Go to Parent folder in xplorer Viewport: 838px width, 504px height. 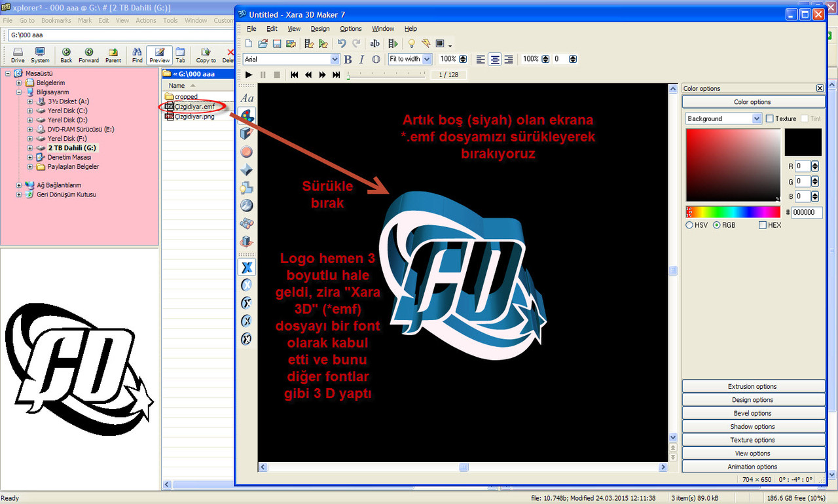click(x=113, y=55)
